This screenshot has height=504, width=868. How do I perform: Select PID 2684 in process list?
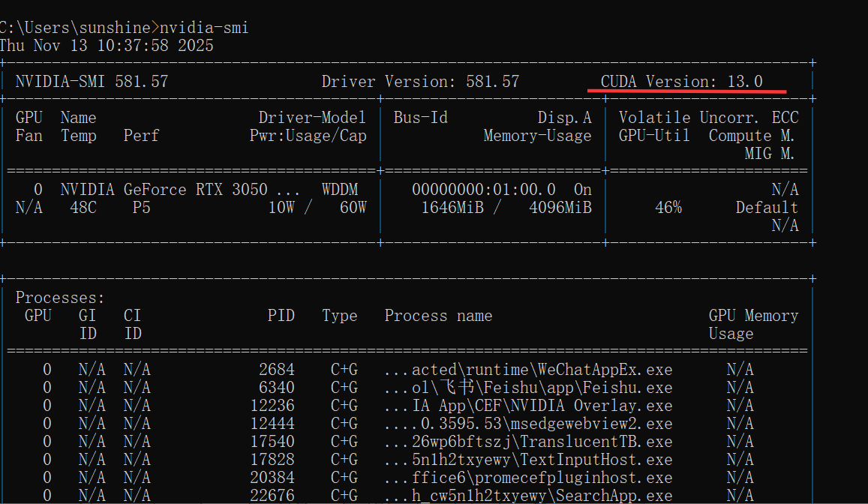click(277, 370)
